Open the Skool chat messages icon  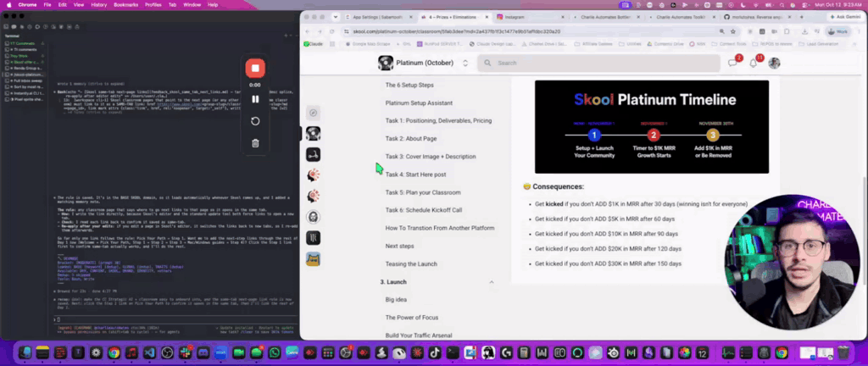pyautogui.click(x=733, y=63)
